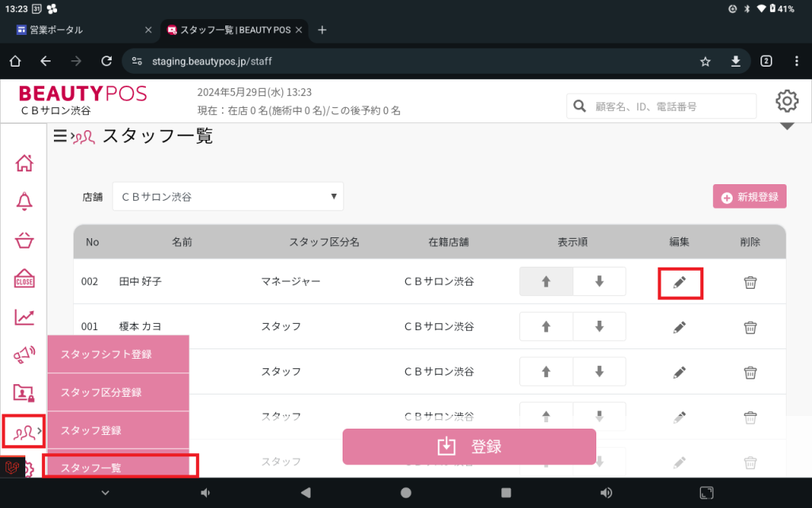The height and width of the screenshot is (508, 812).
Task: Move 田中 好子 down in display order
Action: tap(599, 282)
